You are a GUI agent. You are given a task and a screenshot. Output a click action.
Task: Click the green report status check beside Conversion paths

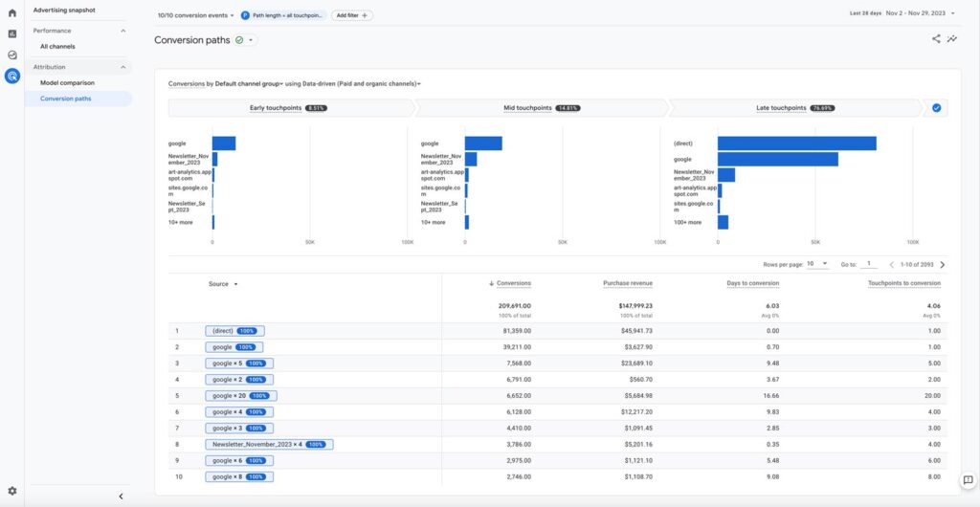coord(239,40)
